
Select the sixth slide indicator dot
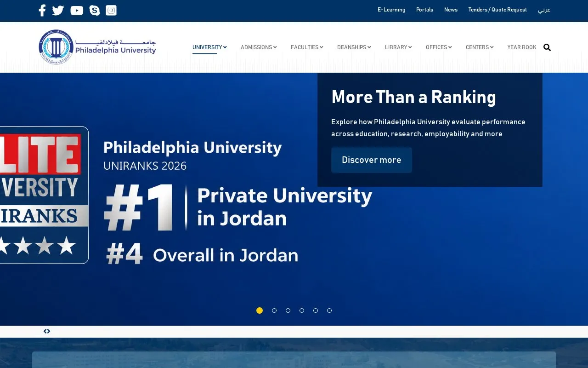coord(329,310)
